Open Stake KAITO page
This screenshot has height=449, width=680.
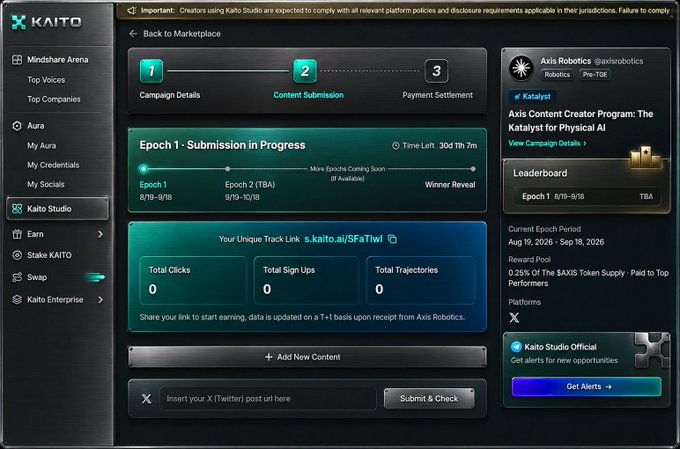coord(49,255)
